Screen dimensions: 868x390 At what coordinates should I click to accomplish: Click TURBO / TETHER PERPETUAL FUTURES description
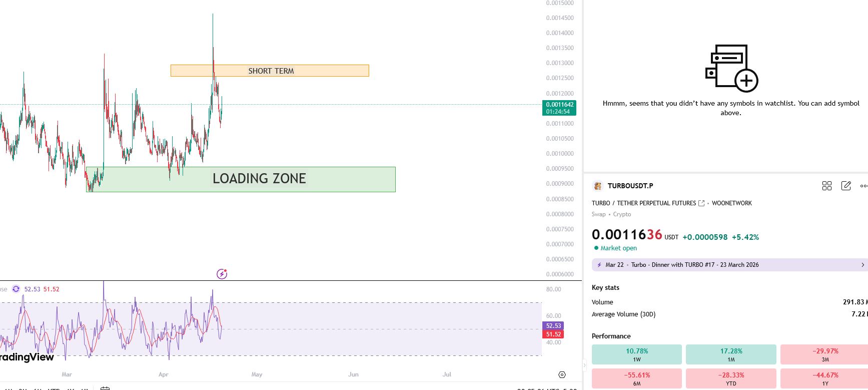click(x=644, y=203)
